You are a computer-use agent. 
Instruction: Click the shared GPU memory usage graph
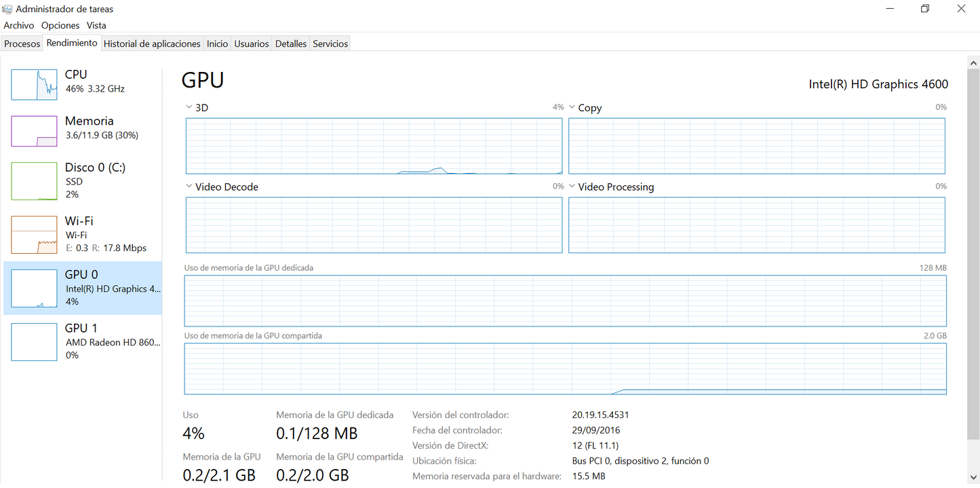[x=565, y=369]
